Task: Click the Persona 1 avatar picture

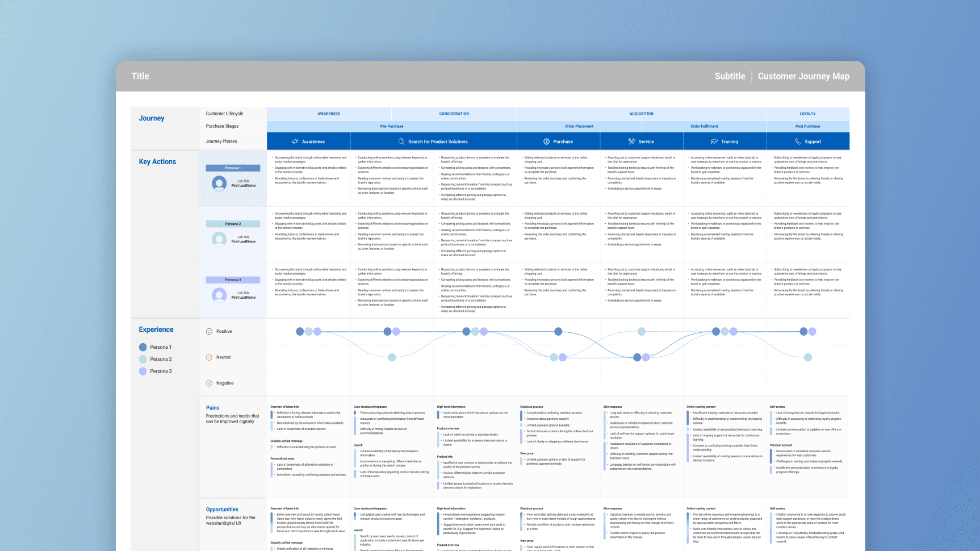Action: (219, 183)
